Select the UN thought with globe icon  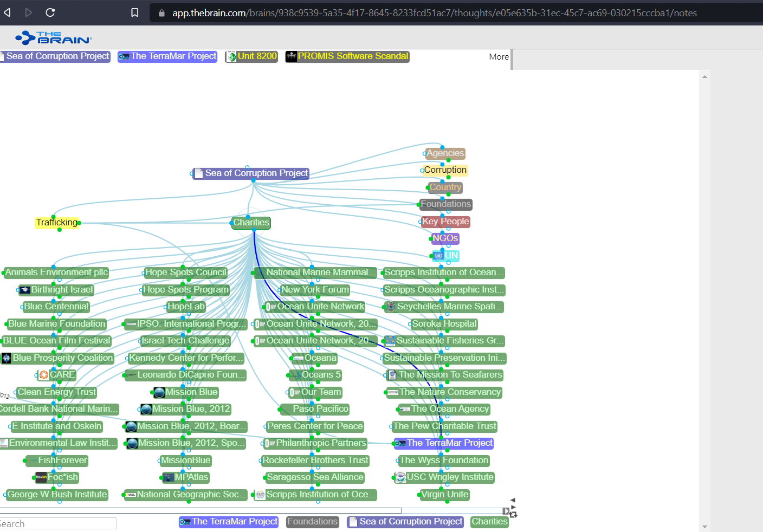tap(446, 256)
